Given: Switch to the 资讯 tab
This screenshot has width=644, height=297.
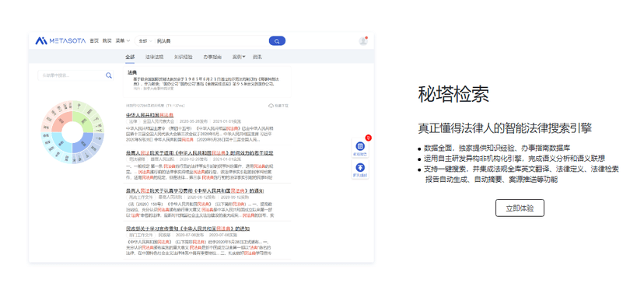Looking at the screenshot, I should point(257,57).
